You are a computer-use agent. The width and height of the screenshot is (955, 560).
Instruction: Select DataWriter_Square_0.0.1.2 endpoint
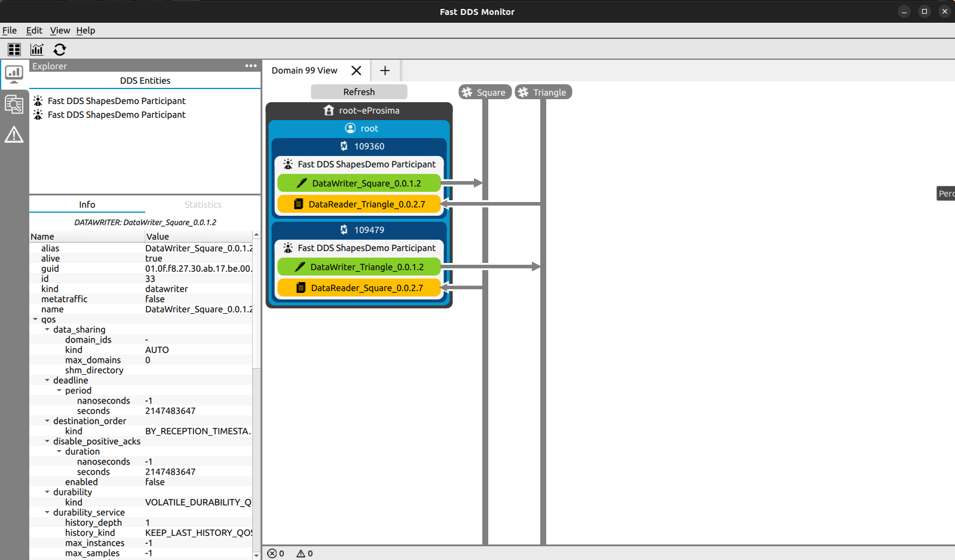point(359,183)
